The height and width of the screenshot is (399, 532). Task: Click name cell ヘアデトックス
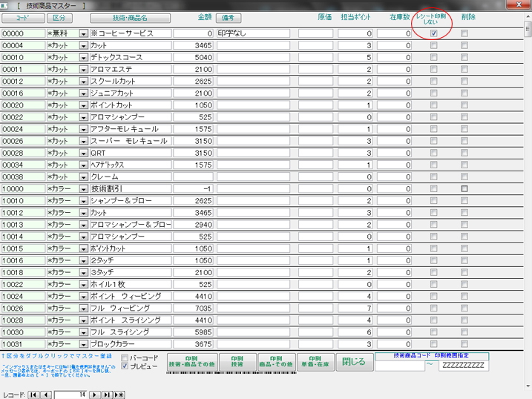pyautogui.click(x=131, y=165)
